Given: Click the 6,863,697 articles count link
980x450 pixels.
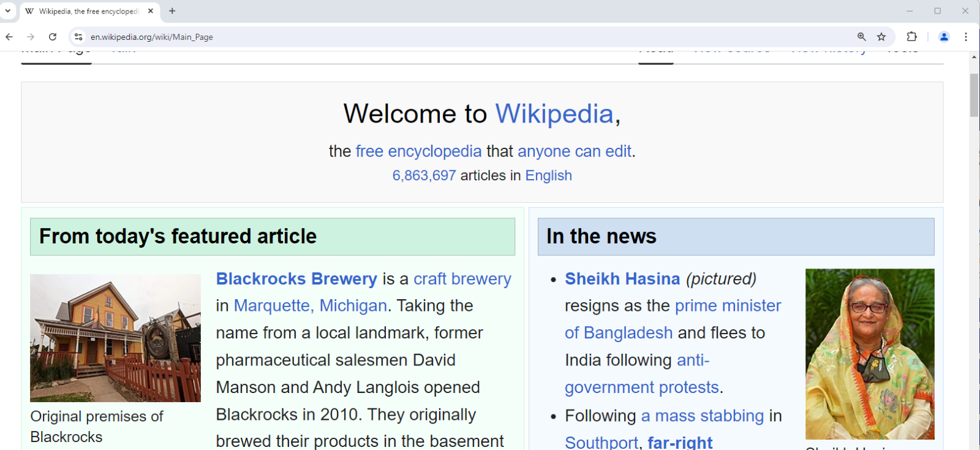Looking at the screenshot, I should click(x=424, y=176).
